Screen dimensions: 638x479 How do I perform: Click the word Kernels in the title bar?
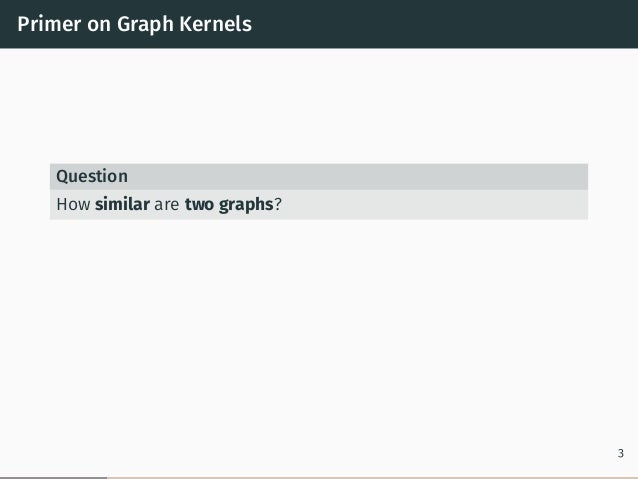coord(215,24)
